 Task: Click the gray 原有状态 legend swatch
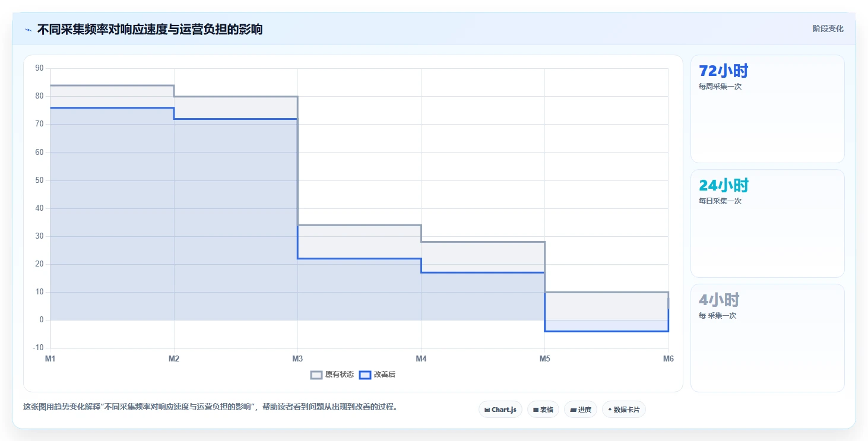click(x=316, y=375)
